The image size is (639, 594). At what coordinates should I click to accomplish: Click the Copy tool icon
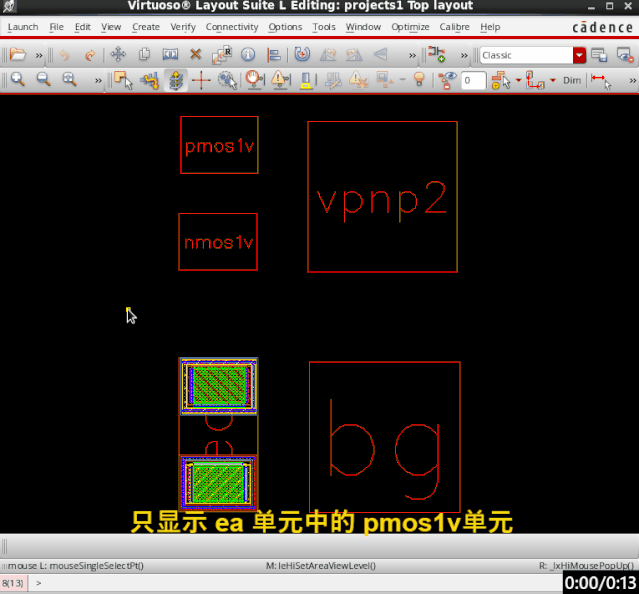point(144,55)
